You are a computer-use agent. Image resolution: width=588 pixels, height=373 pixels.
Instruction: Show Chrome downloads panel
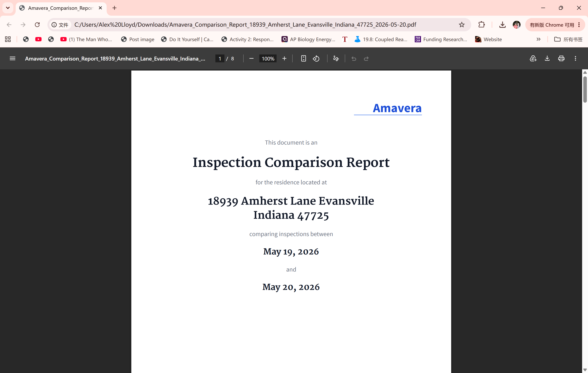[x=502, y=25]
